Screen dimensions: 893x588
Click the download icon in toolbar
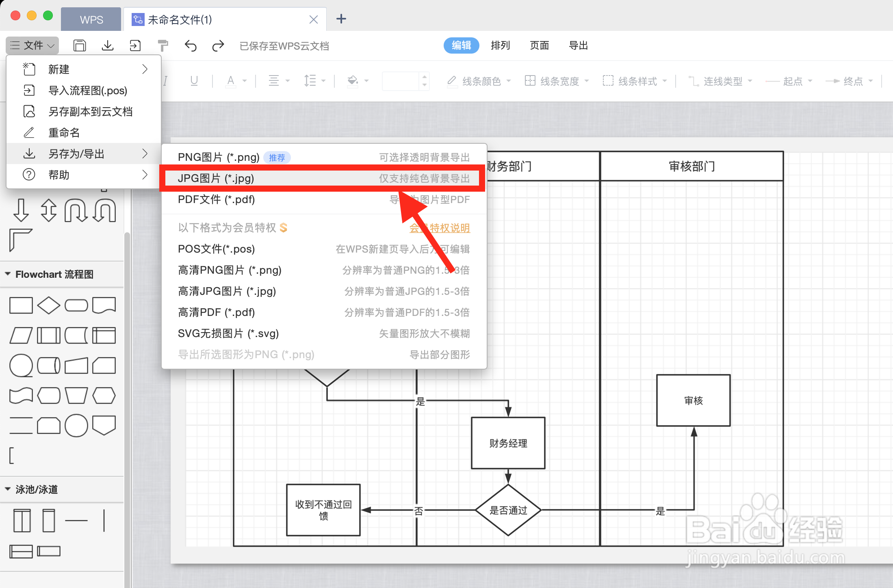pos(108,45)
